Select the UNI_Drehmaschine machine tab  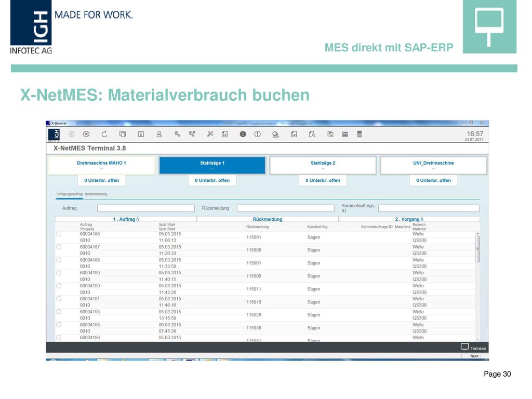tap(434, 165)
